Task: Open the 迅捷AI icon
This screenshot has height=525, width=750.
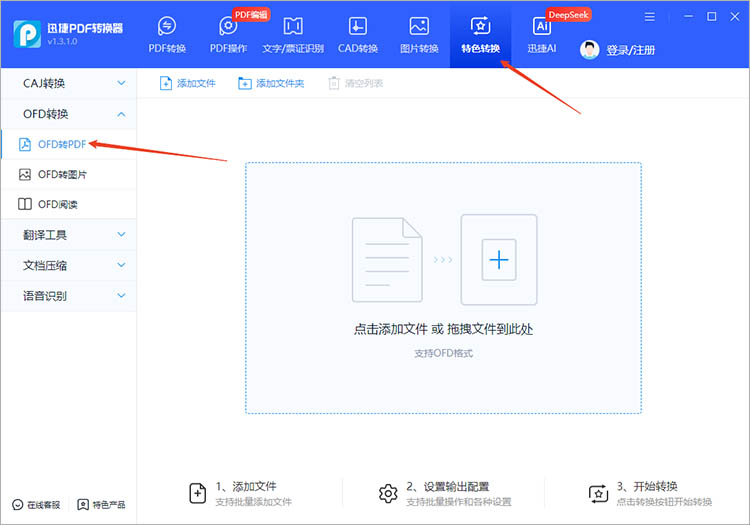Action: 541,26
